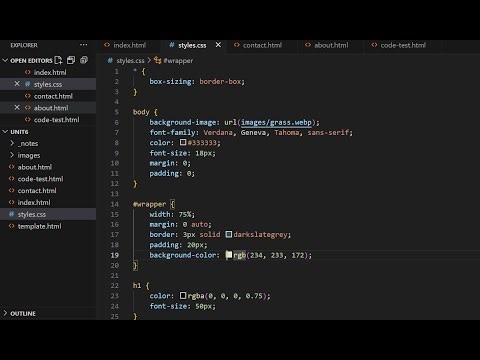
Task: Click 'Verdana' in the font-family line
Action: click(x=218, y=132)
